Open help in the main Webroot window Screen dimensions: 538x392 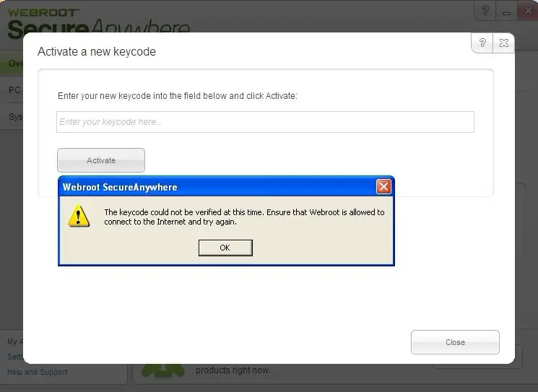(x=485, y=10)
